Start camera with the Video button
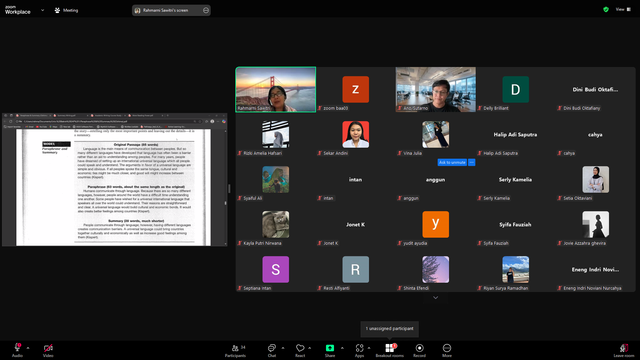Viewport: 640px width, 360px height. pos(48,350)
